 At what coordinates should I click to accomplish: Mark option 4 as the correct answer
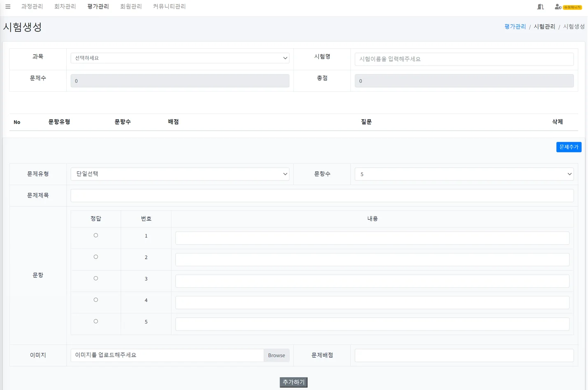96,300
